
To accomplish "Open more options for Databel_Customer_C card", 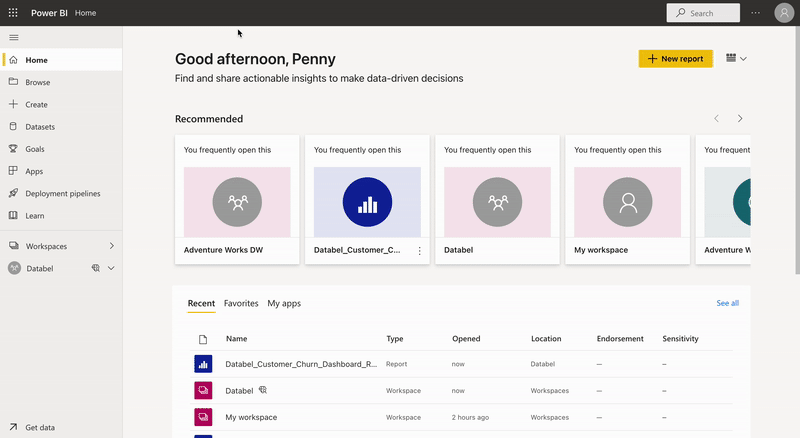I will pos(419,251).
